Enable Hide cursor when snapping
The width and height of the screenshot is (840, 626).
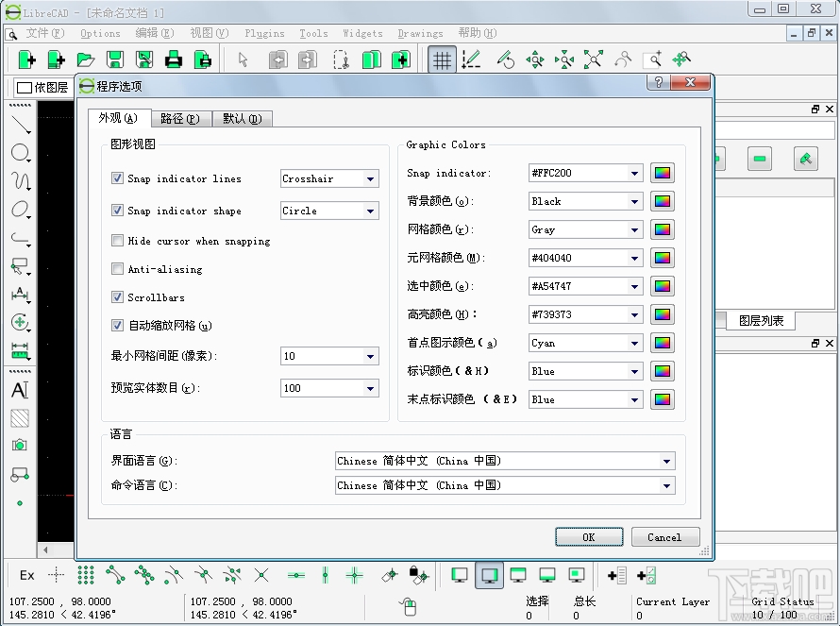point(117,241)
